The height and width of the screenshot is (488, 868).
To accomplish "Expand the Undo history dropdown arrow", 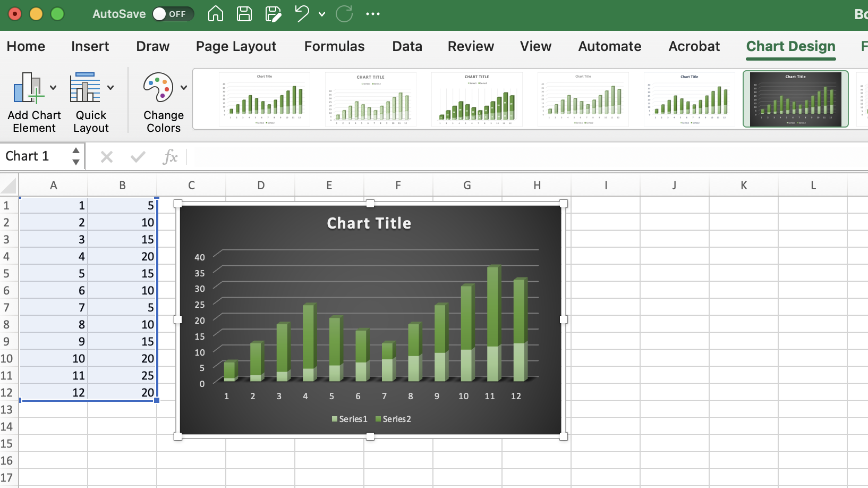I will (x=321, y=14).
